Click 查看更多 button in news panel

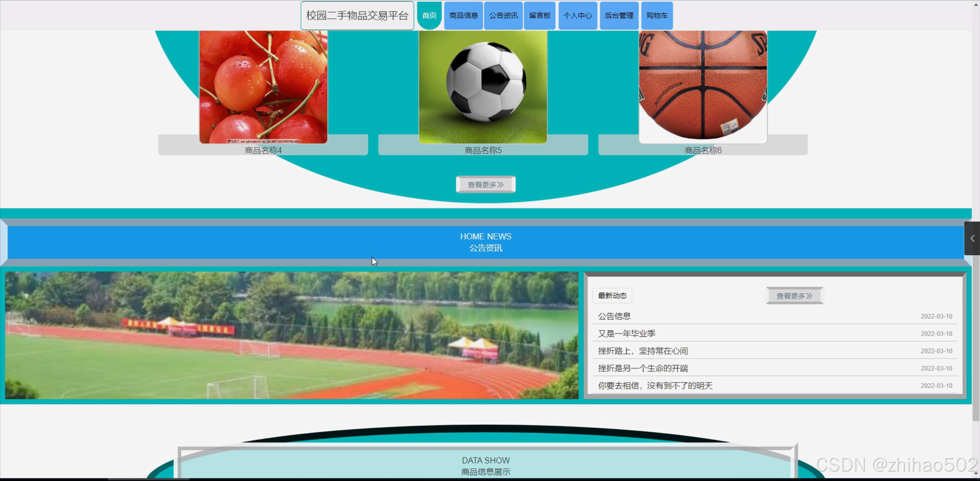[x=794, y=296]
